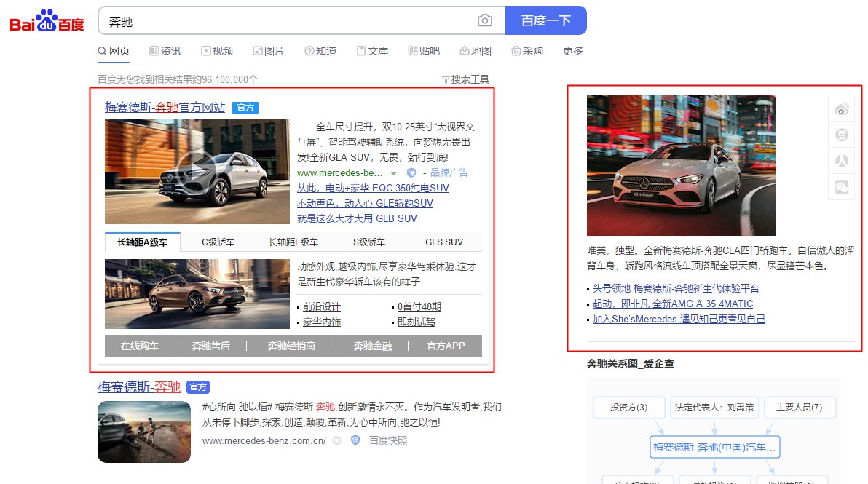Click 奔驰售后 in the gray bar
The height and width of the screenshot is (484, 868).
click(x=211, y=346)
